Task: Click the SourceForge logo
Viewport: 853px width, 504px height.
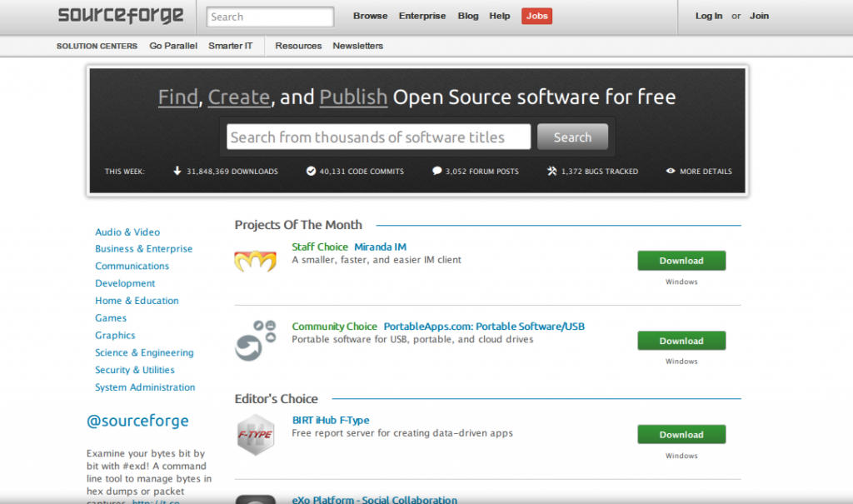Action: pos(119,15)
